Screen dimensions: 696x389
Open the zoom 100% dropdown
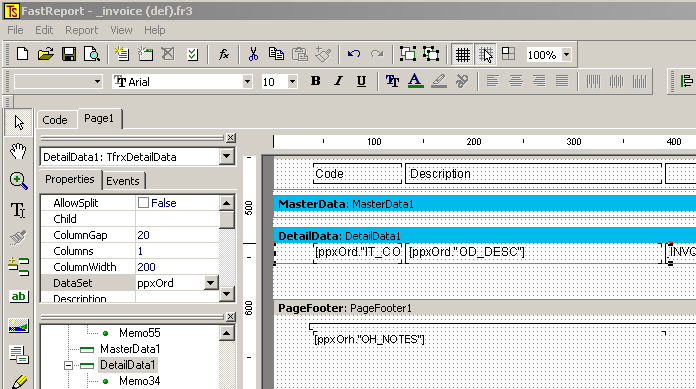point(566,55)
